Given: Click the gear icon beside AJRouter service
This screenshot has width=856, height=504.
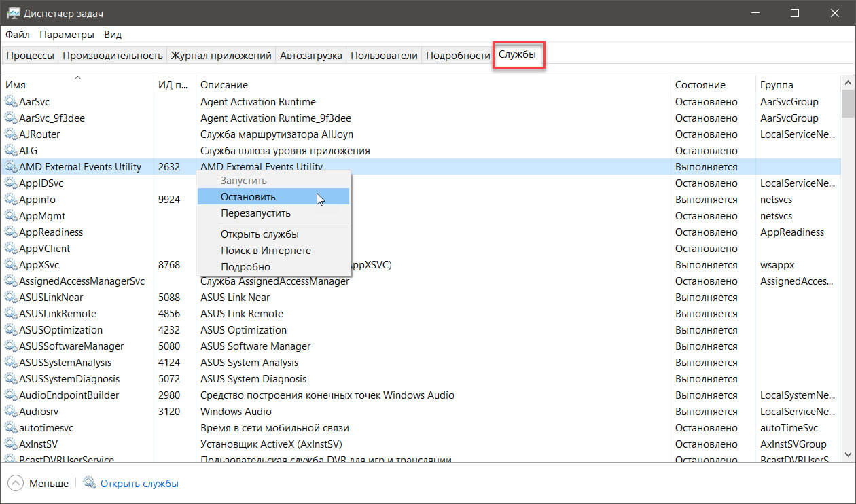Looking at the screenshot, I should point(11,134).
